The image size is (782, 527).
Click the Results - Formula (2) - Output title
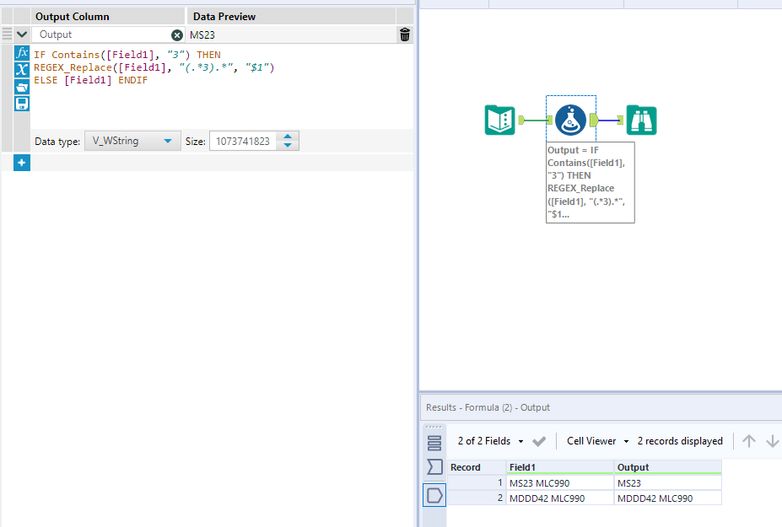(x=488, y=407)
